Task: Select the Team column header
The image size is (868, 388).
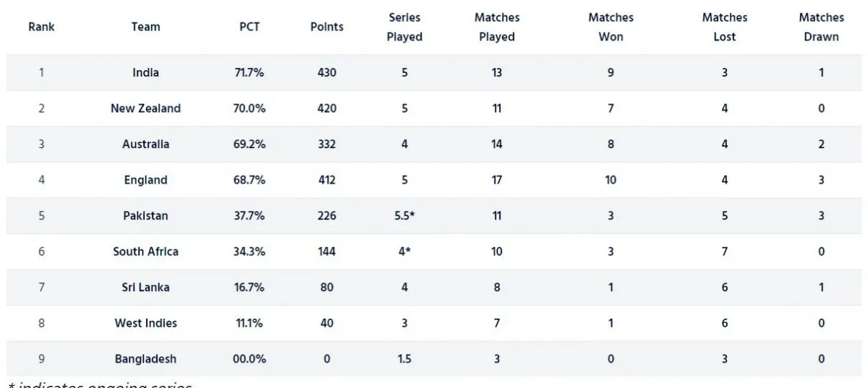Action: pos(145,27)
